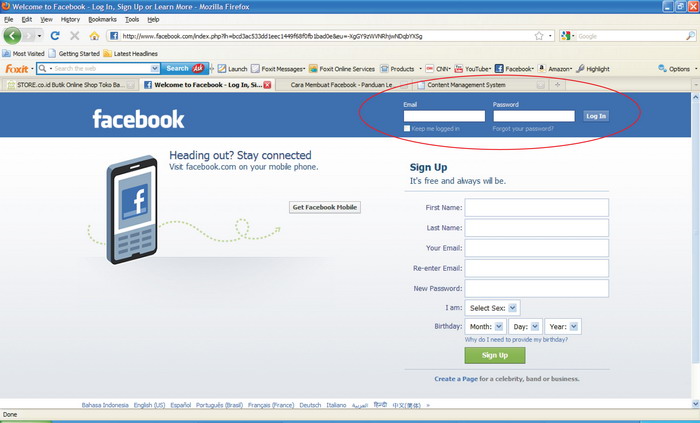Click the browser home icon
Screen dimensions: 700x423
94,36
